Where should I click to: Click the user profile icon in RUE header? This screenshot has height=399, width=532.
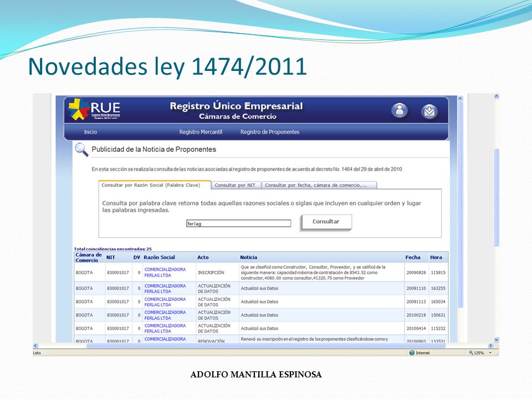(x=400, y=110)
